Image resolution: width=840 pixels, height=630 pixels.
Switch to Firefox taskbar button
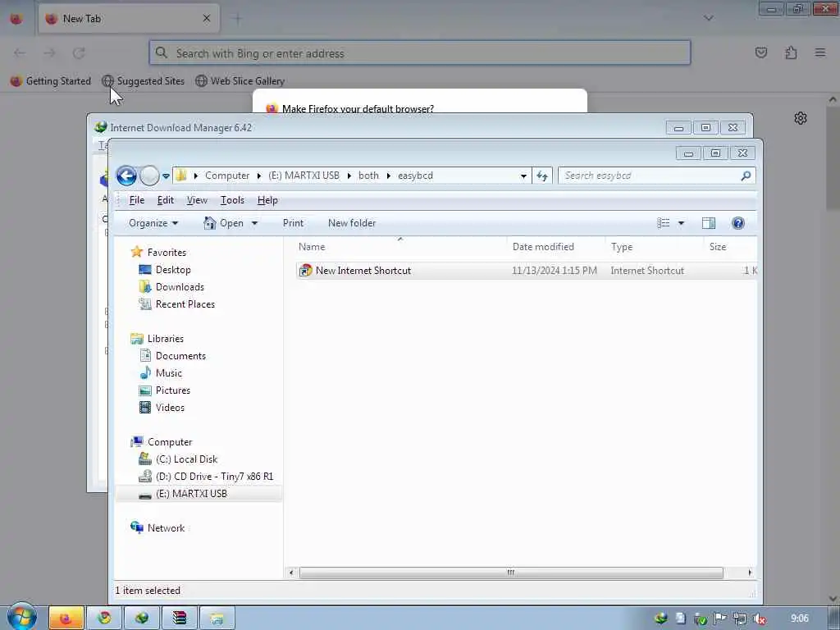tap(66, 619)
